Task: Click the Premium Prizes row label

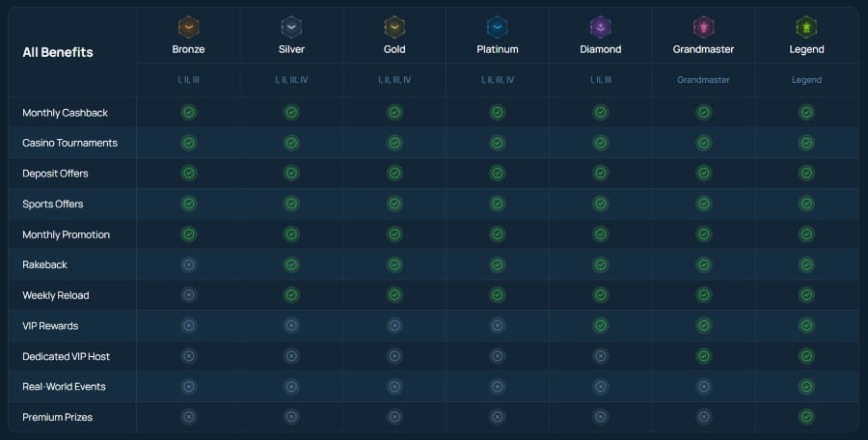Action: (57, 417)
